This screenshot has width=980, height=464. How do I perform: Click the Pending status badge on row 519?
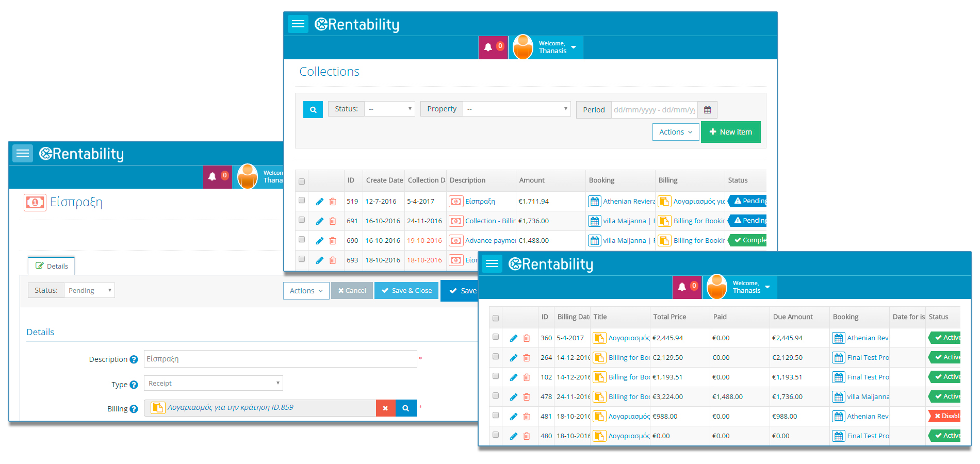click(x=748, y=201)
